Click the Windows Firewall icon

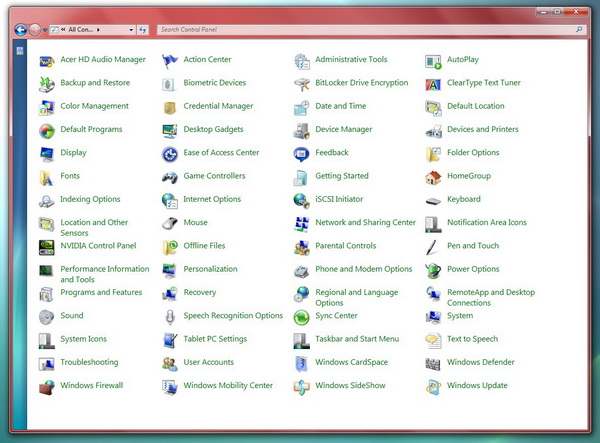tap(47, 386)
